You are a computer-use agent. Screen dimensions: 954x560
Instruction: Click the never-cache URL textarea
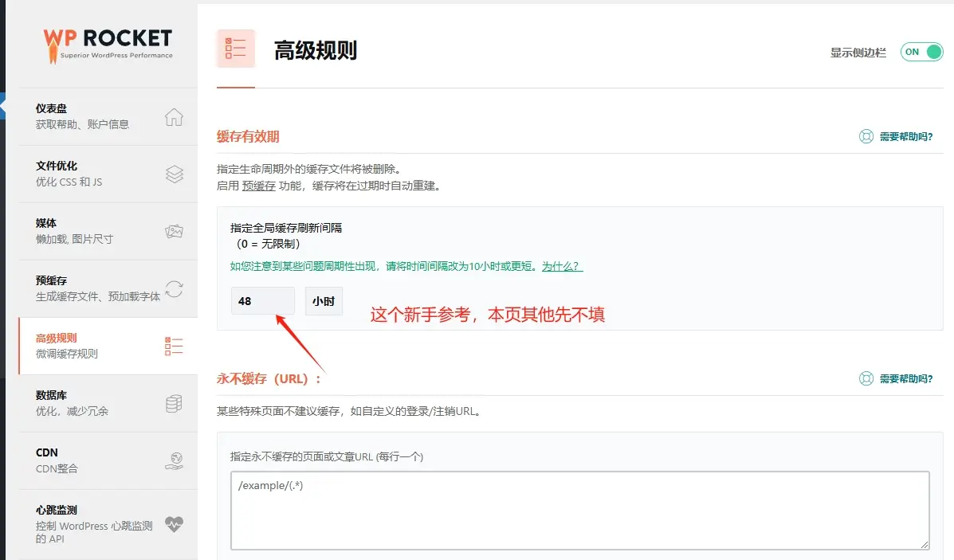(580, 511)
